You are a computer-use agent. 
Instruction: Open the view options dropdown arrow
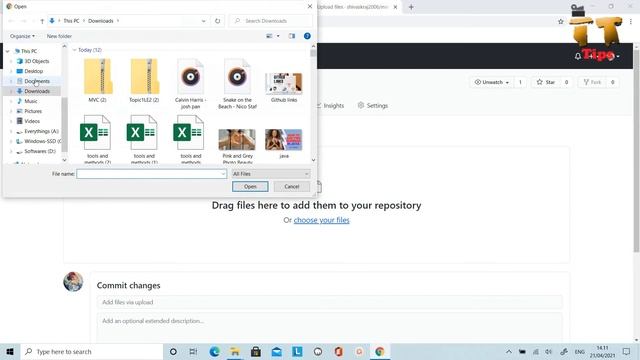click(x=278, y=36)
